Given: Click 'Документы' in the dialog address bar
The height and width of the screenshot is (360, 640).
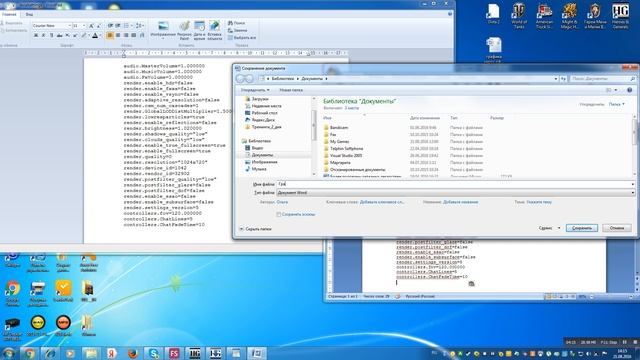Looking at the screenshot, I should coord(312,78).
